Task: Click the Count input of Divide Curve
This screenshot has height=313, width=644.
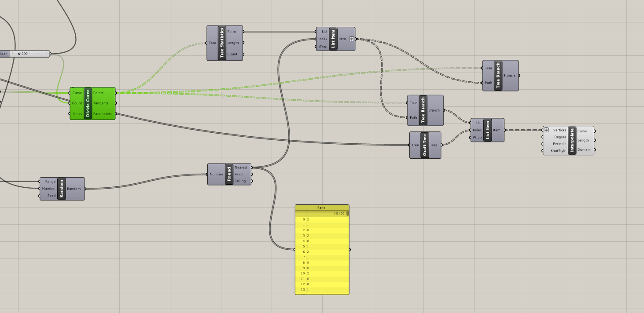Action: (77, 103)
